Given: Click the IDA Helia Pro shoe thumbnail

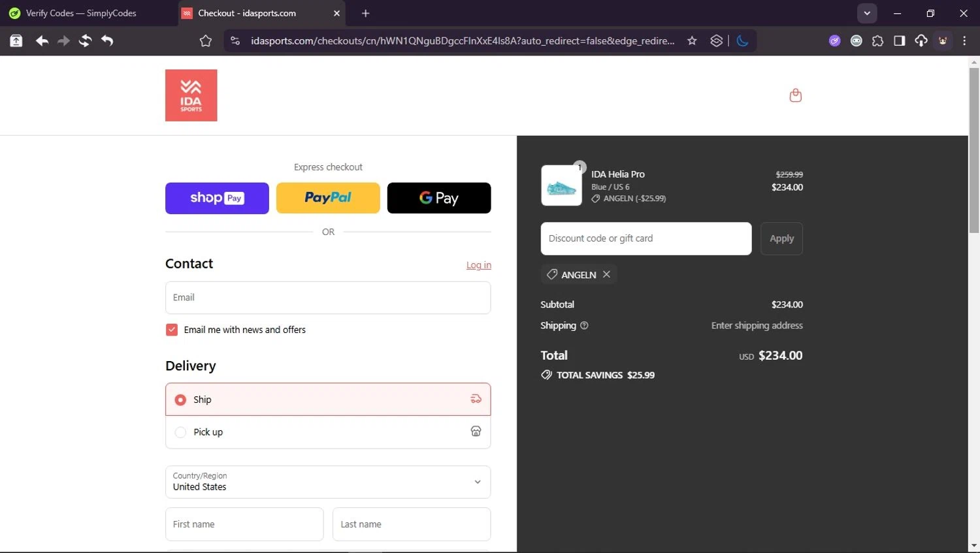Looking at the screenshot, I should pyautogui.click(x=561, y=185).
